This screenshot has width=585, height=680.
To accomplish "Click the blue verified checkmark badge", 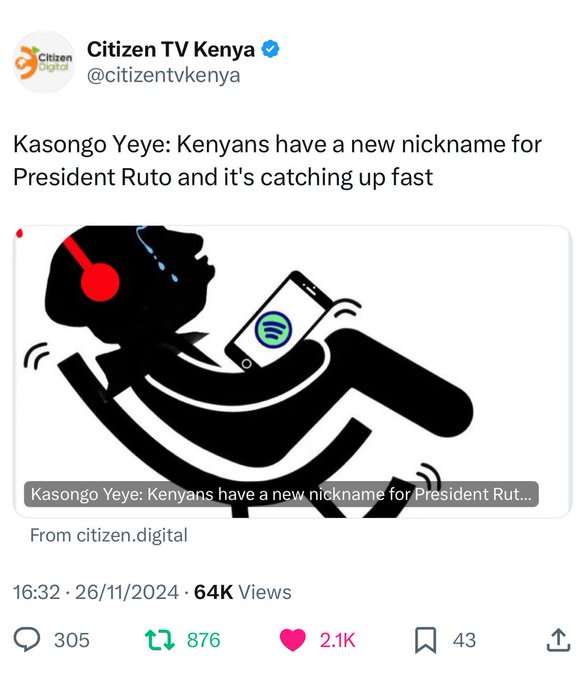I will (x=270, y=49).
